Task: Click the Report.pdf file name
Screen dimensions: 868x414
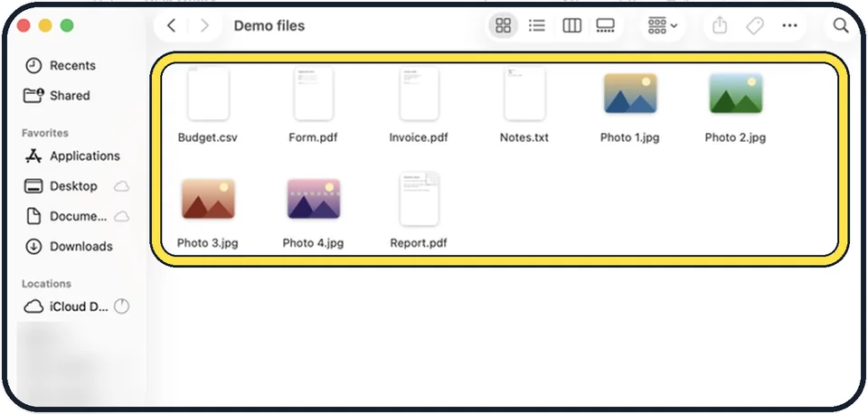Action: pyautogui.click(x=419, y=242)
